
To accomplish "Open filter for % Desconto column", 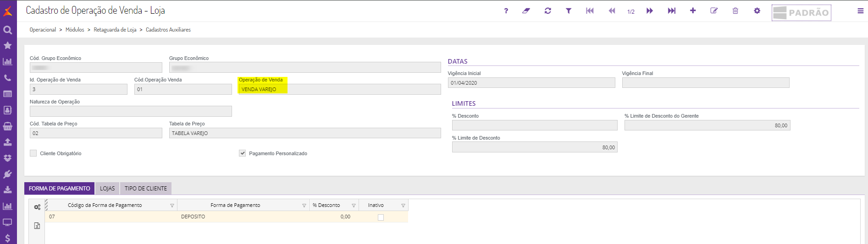I will tap(354, 206).
